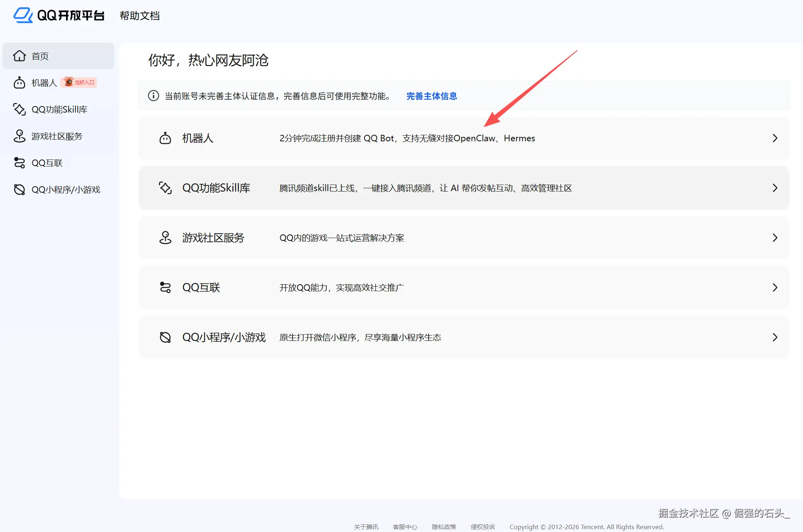Click the QQ互联 icon in the sidebar

[19, 163]
